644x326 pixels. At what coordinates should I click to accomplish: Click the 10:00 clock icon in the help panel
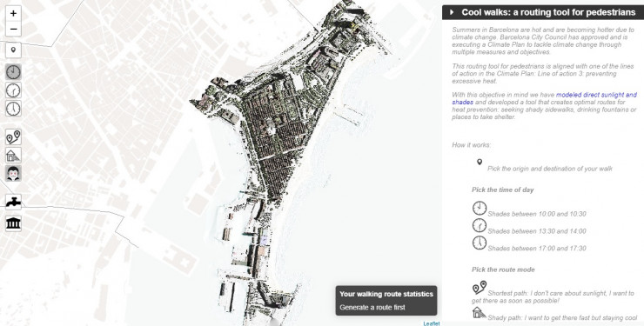pos(479,209)
